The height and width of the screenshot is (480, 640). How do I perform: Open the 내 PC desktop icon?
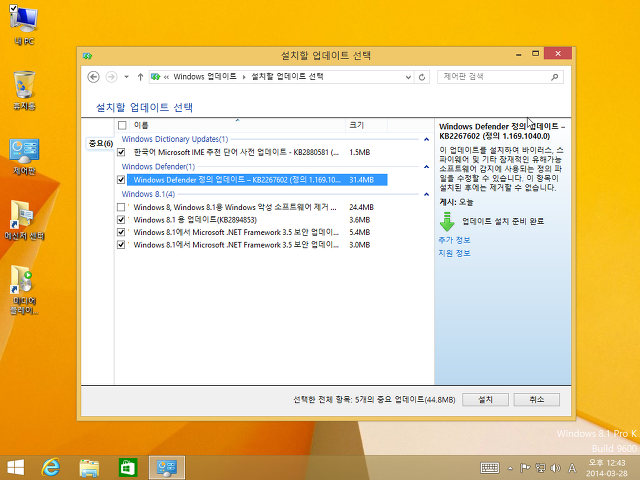coord(24,25)
